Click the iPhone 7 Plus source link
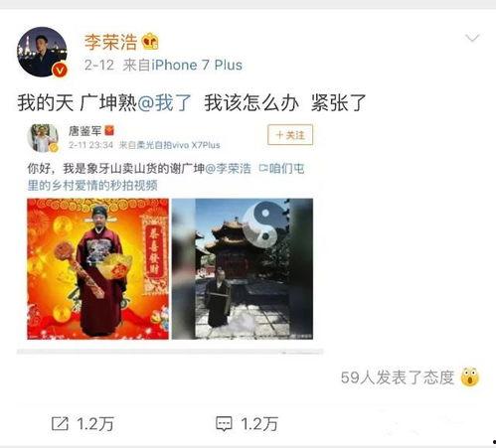 [197, 65]
